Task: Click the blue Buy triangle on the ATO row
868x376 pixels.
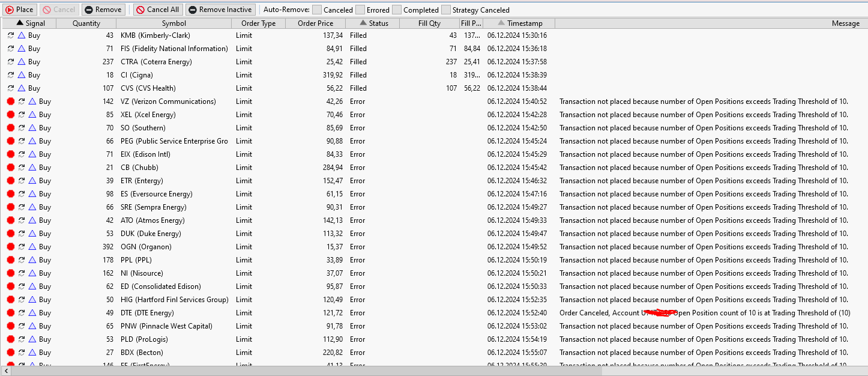Action: point(32,220)
